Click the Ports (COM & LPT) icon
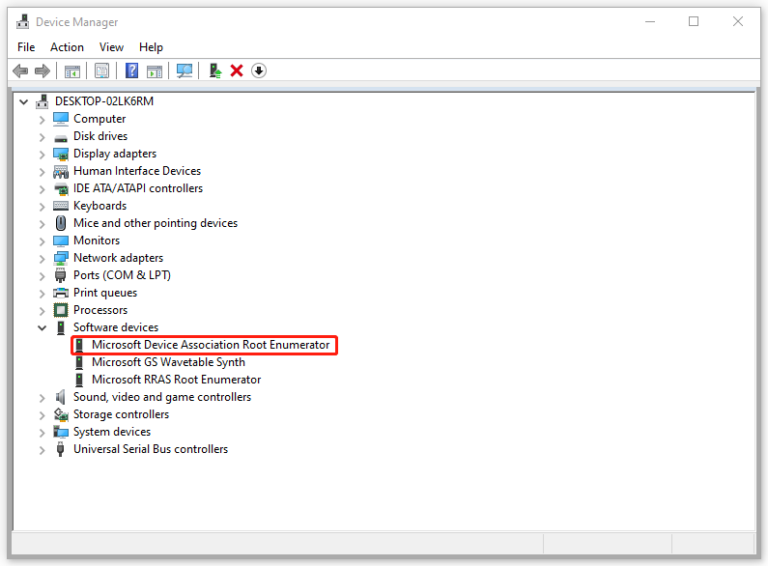This screenshot has height=566, width=768. click(60, 276)
